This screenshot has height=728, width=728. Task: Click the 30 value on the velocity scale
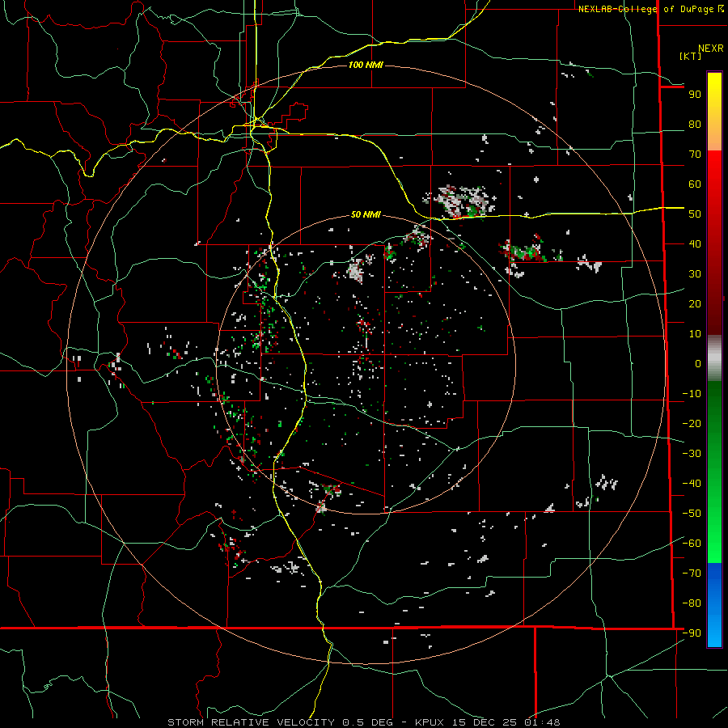tap(695, 274)
